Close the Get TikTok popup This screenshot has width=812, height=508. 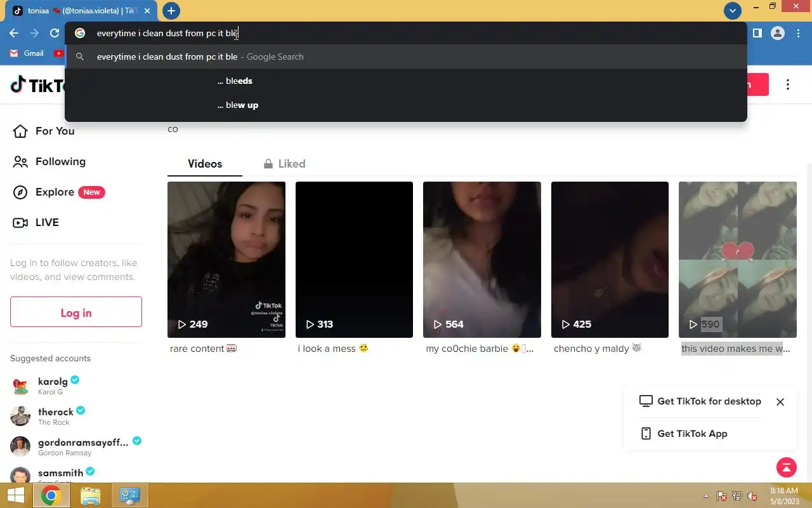pyautogui.click(x=780, y=402)
